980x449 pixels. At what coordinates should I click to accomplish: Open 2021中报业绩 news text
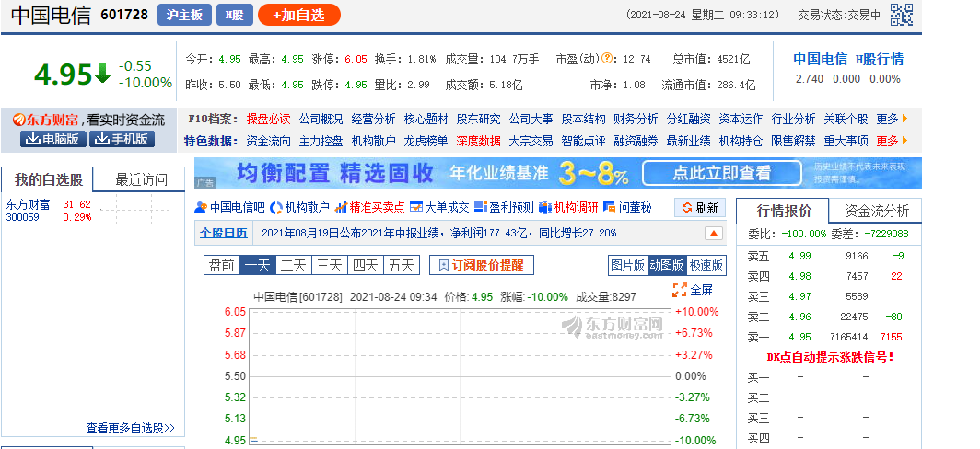(438, 233)
